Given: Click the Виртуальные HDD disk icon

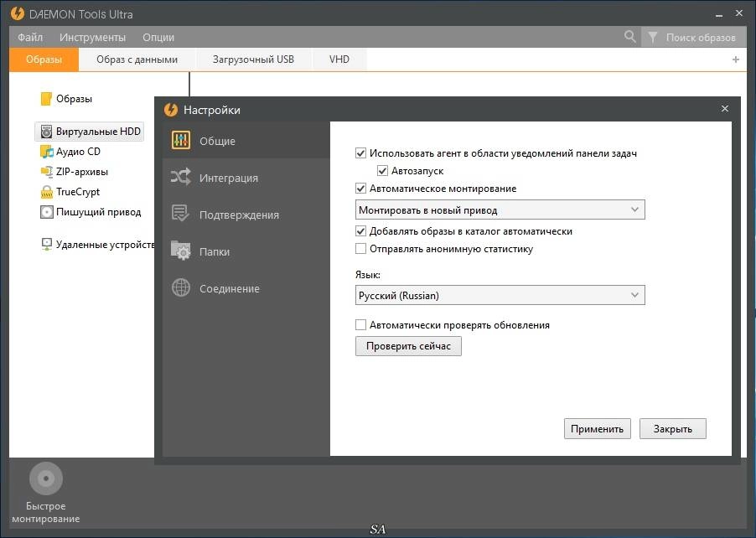Looking at the screenshot, I should [46, 131].
